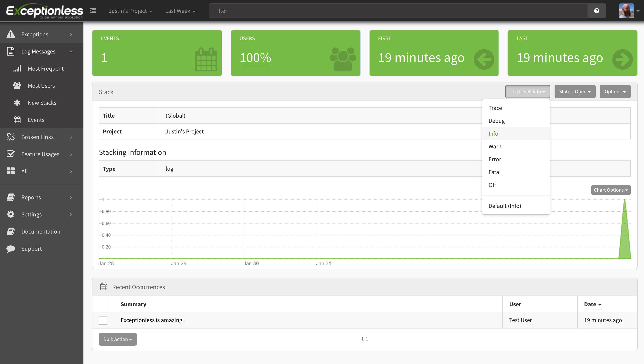
Task: Open the Bulk Action dropdown
Action: (x=117, y=339)
